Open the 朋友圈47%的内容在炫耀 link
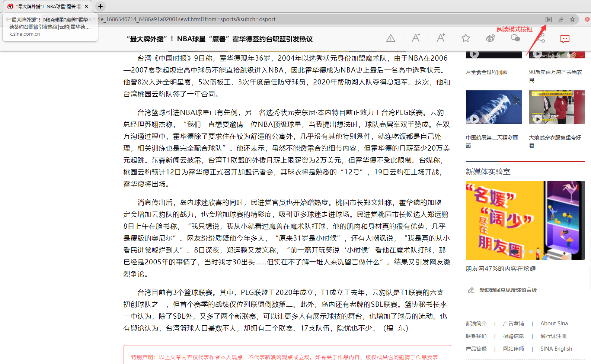The height and width of the screenshot is (364, 591). coord(501,269)
